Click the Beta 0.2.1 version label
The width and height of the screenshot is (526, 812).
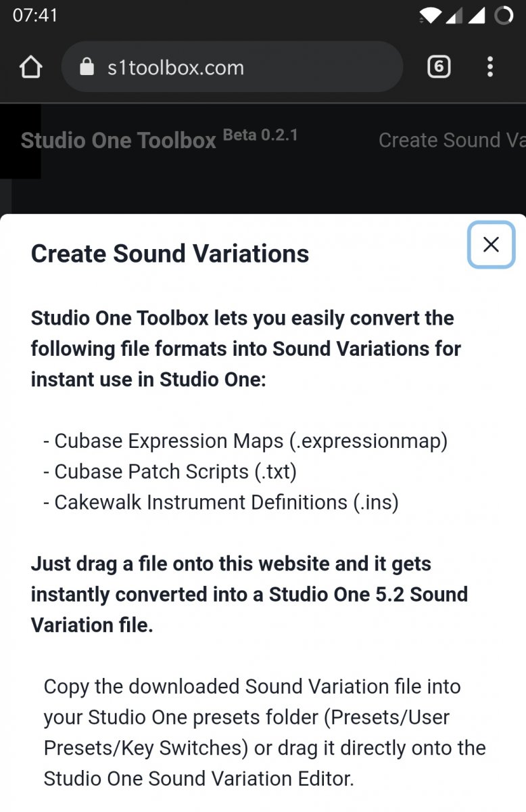click(260, 135)
